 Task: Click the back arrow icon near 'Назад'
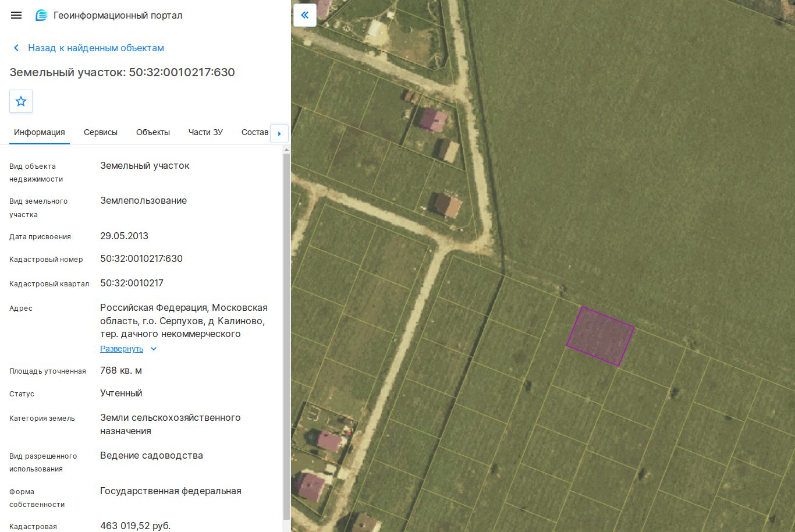(16, 48)
